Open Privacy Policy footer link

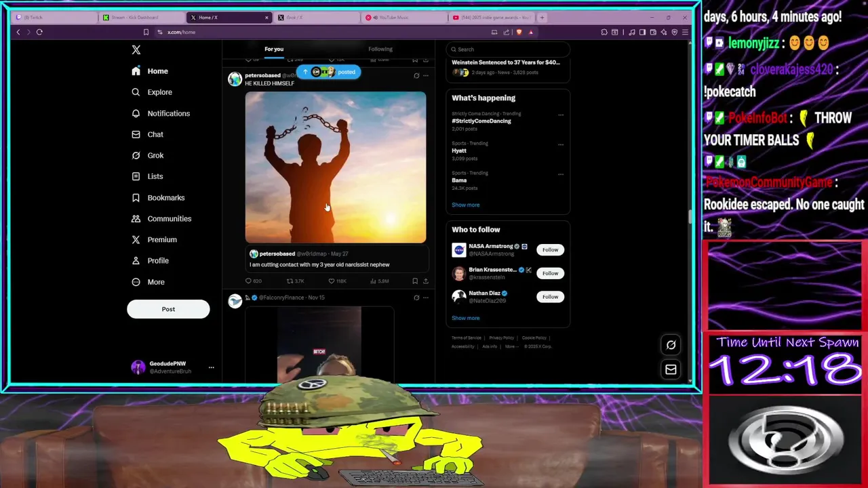(x=502, y=338)
